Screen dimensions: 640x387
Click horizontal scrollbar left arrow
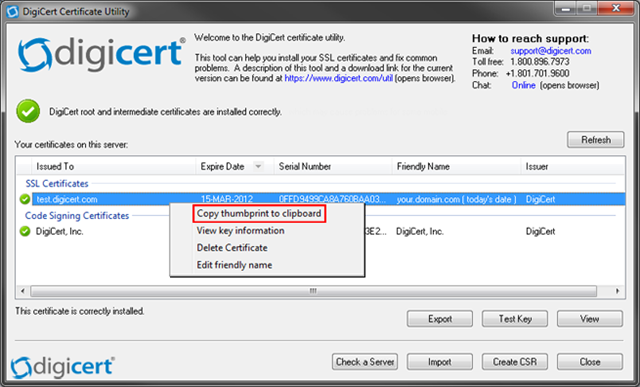22,291
